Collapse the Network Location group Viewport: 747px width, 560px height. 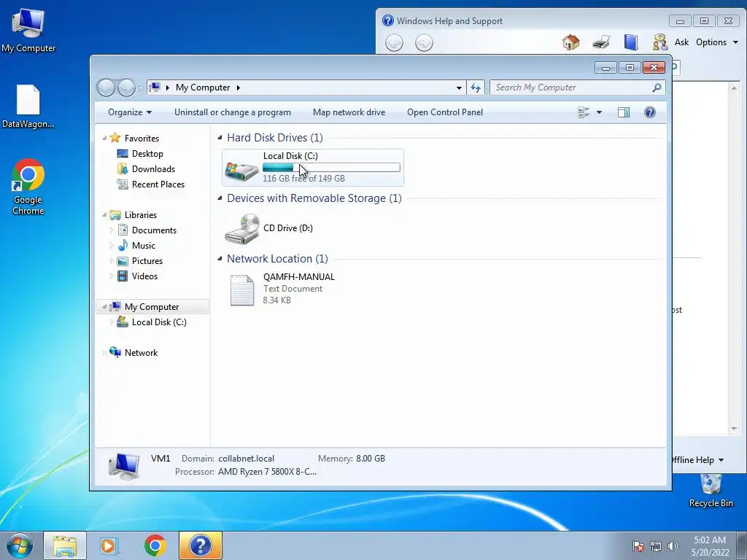(x=220, y=259)
